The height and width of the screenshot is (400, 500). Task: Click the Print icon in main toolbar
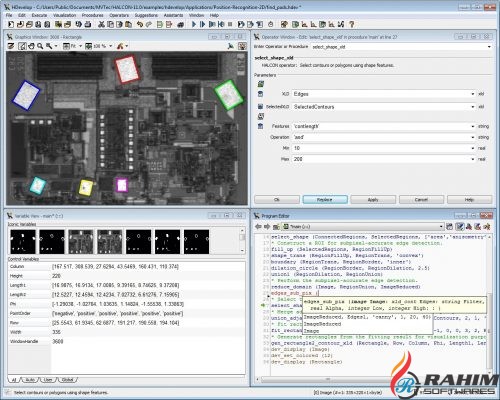88,24
